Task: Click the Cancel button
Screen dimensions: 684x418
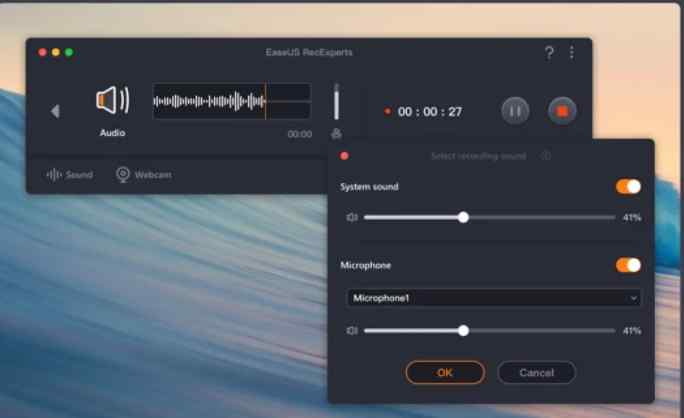Action: (x=537, y=373)
